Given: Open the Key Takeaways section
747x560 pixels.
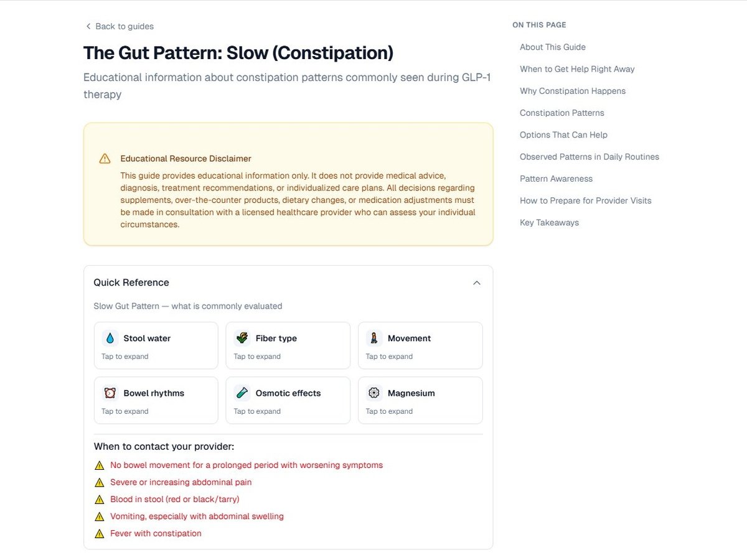Looking at the screenshot, I should [549, 222].
